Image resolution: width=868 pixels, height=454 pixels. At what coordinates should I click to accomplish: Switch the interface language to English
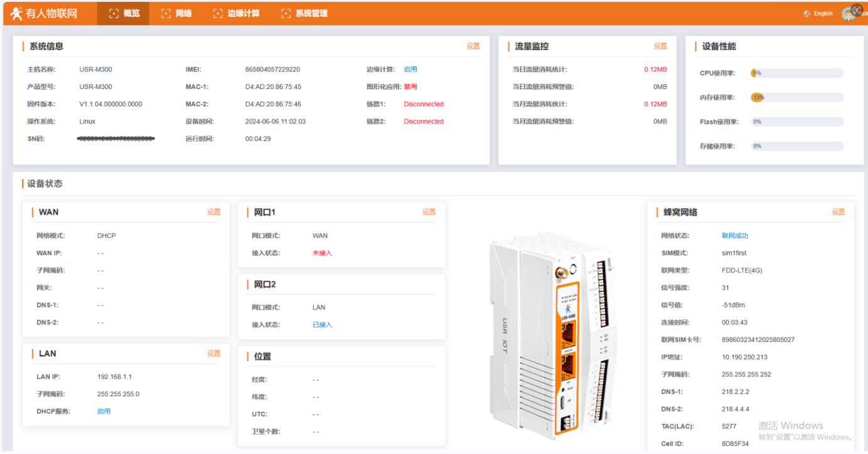pyautogui.click(x=818, y=13)
